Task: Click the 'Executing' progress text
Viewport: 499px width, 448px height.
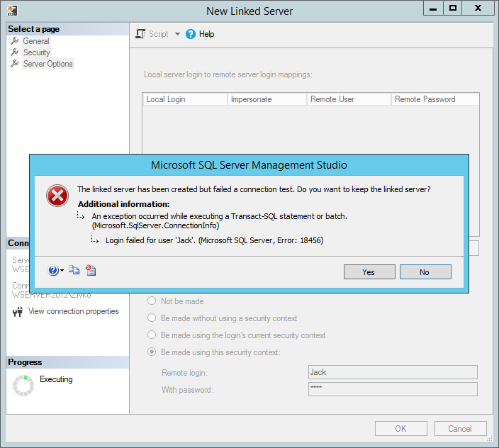Action: pos(56,379)
